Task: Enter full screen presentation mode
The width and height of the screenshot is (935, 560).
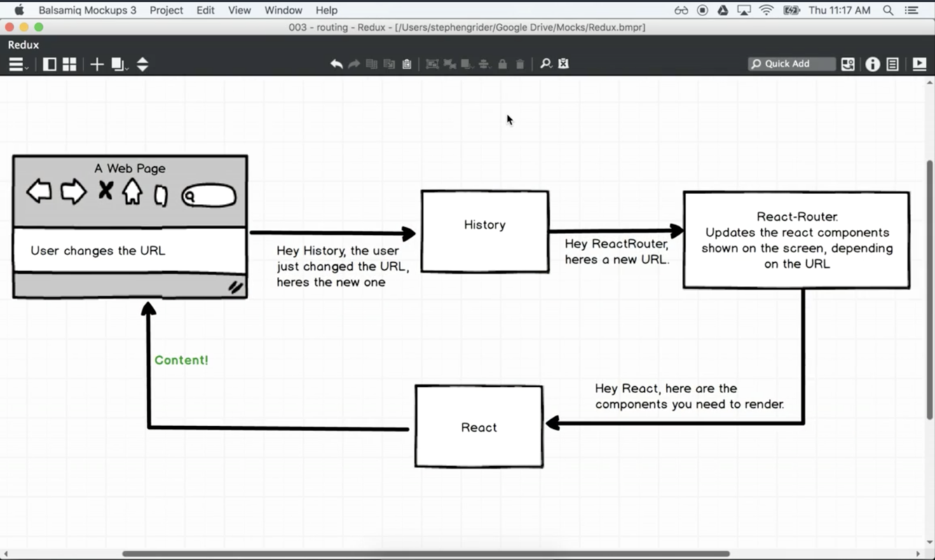Action: click(920, 64)
